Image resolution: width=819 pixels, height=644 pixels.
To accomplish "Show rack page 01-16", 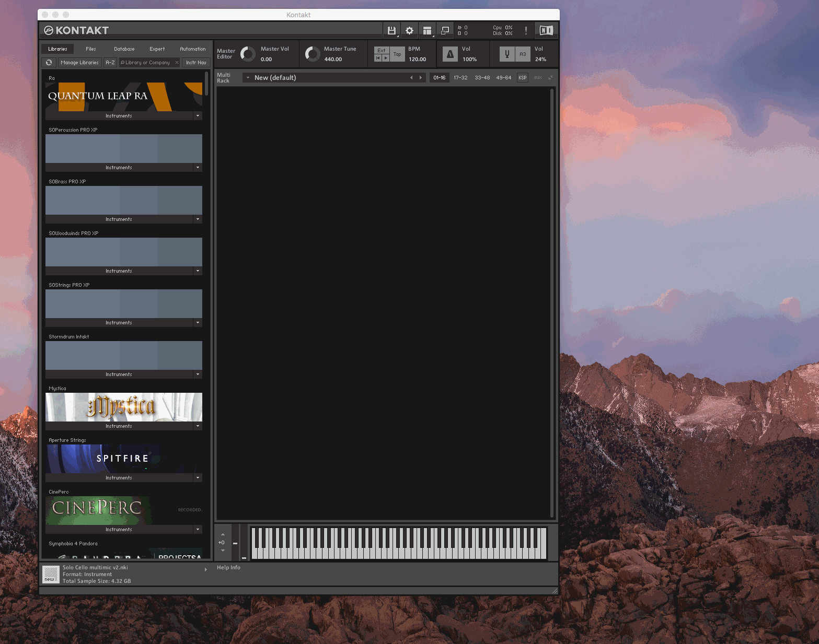I will coord(440,78).
